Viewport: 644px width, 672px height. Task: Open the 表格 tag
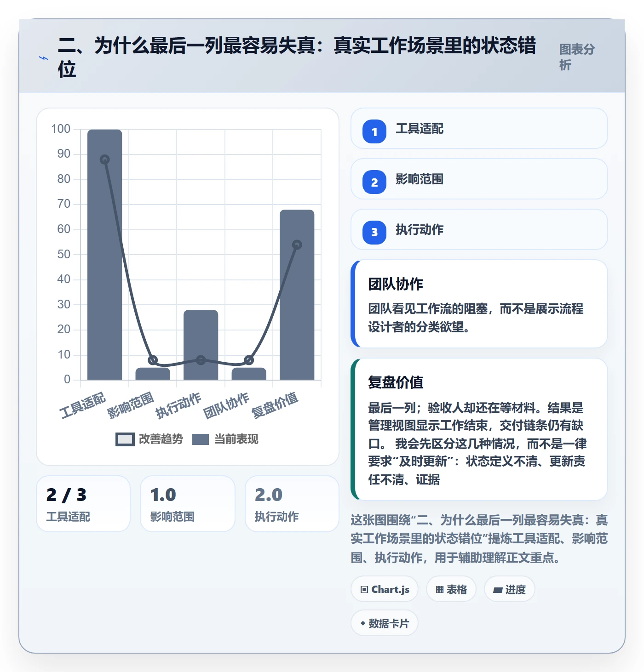pyautogui.click(x=451, y=589)
